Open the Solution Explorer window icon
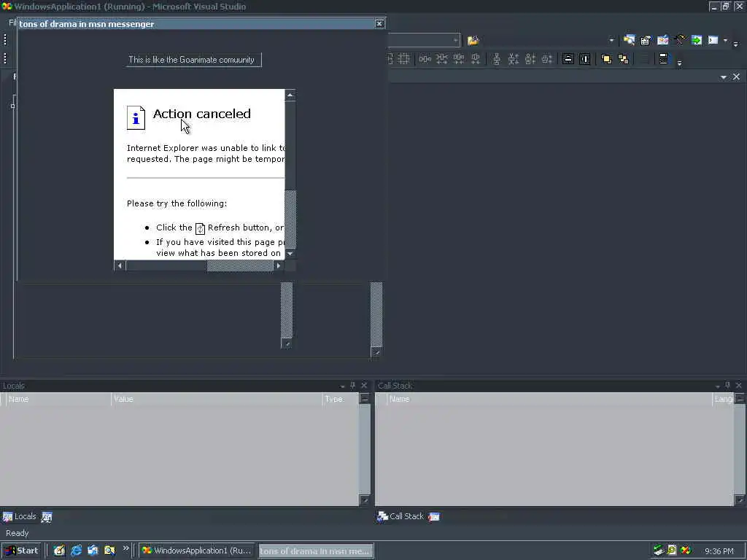 (x=629, y=41)
